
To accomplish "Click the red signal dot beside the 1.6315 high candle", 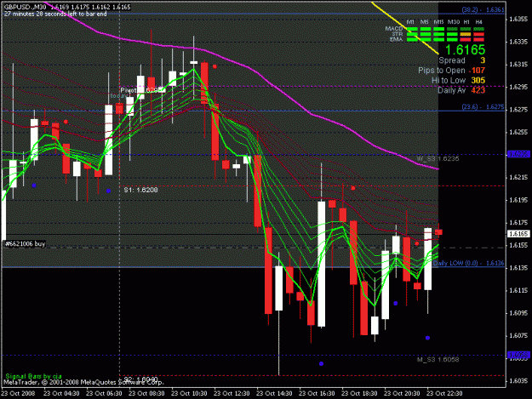I will [x=215, y=66].
